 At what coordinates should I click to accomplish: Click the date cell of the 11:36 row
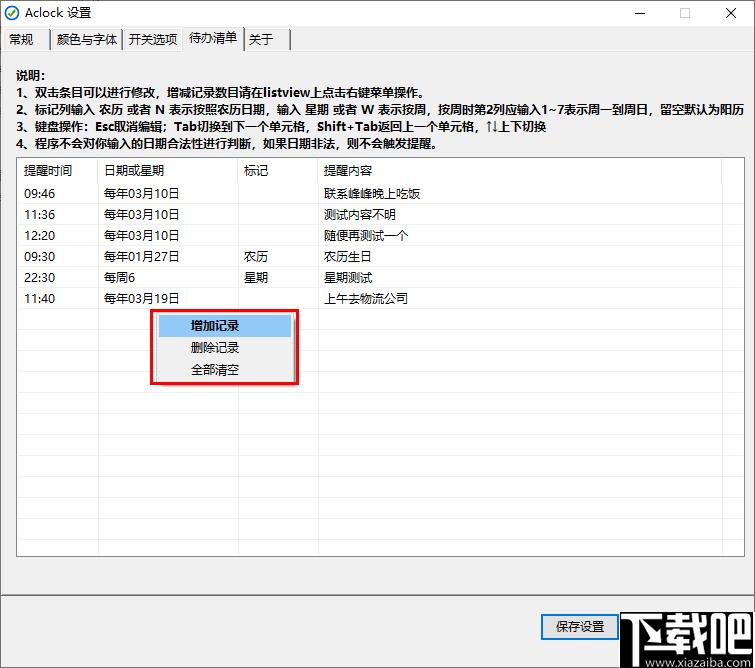pyautogui.click(x=142, y=214)
